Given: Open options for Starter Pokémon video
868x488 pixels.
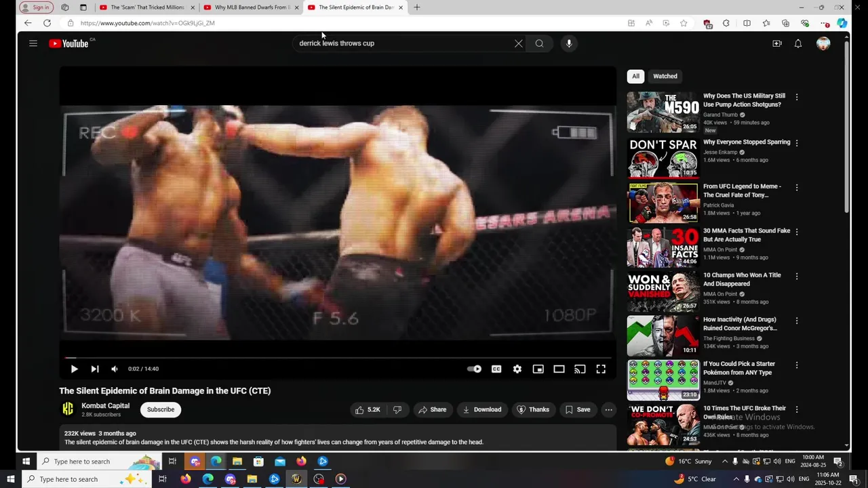Looking at the screenshot, I should 797,365.
